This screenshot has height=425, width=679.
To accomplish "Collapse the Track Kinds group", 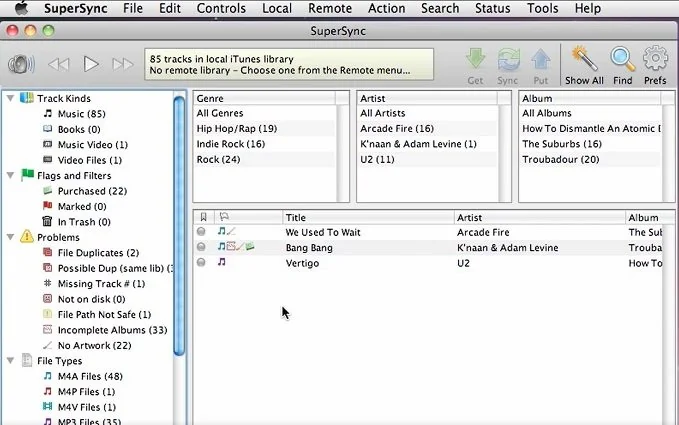I will coord(10,98).
